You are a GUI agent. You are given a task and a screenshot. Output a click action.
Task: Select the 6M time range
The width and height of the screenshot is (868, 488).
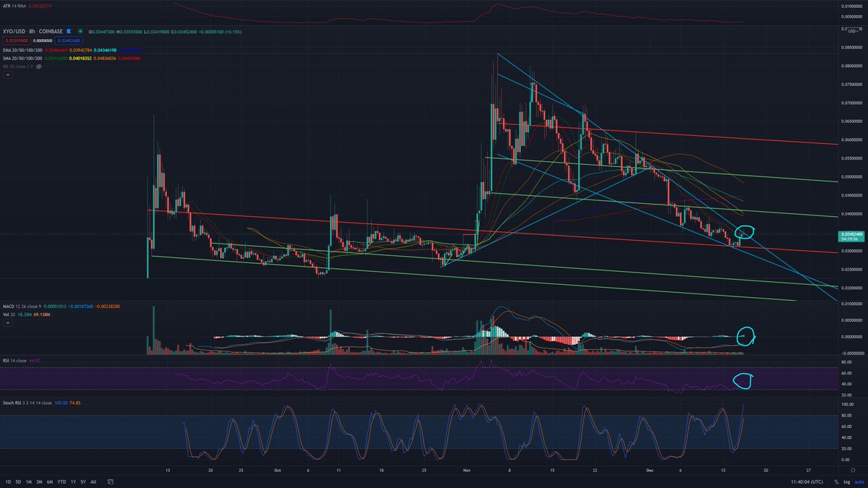coord(49,481)
